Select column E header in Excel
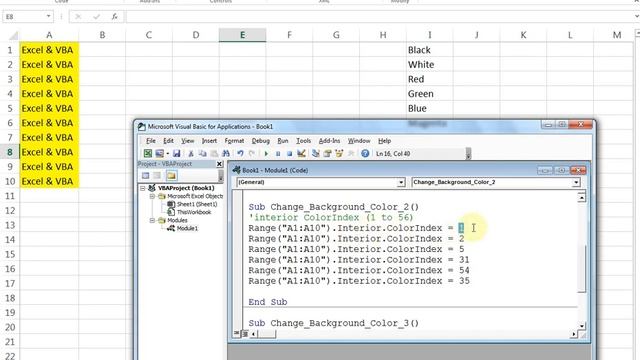This screenshot has height=360, width=640. tap(242, 35)
